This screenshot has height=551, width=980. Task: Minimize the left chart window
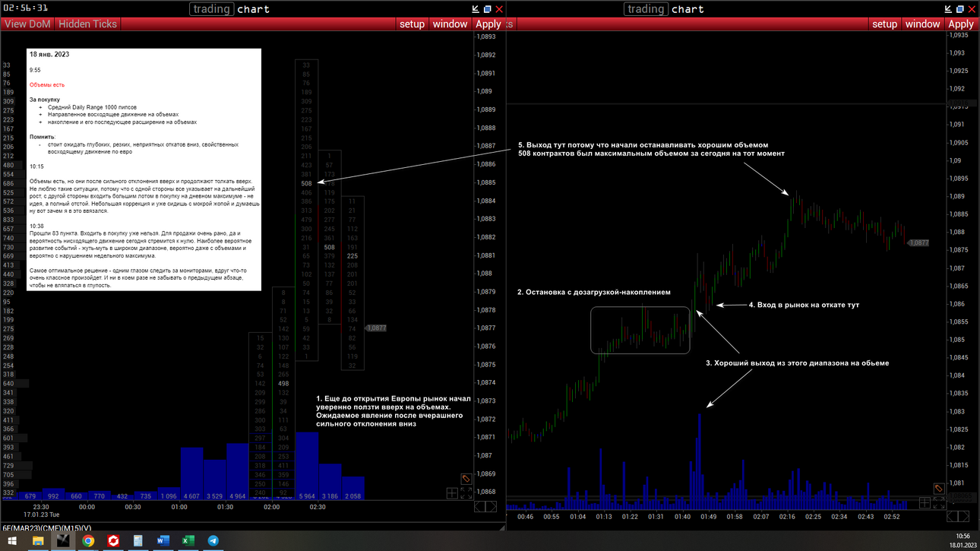click(476, 9)
